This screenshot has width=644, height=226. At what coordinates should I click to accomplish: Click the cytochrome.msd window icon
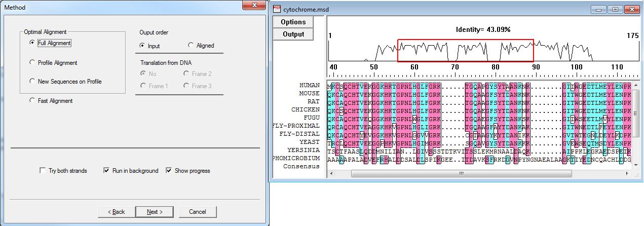277,9
